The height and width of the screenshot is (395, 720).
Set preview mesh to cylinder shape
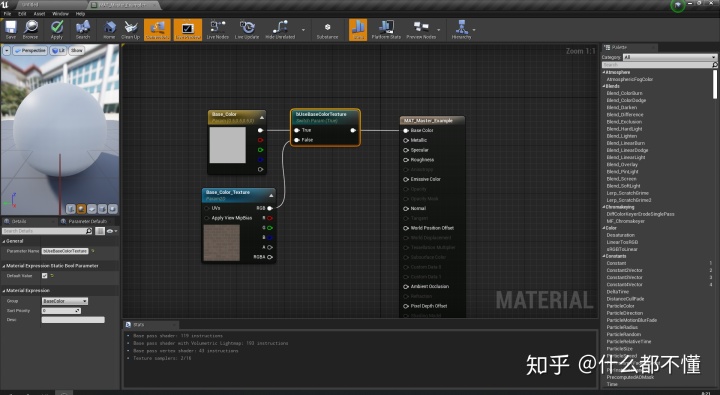click(71, 209)
